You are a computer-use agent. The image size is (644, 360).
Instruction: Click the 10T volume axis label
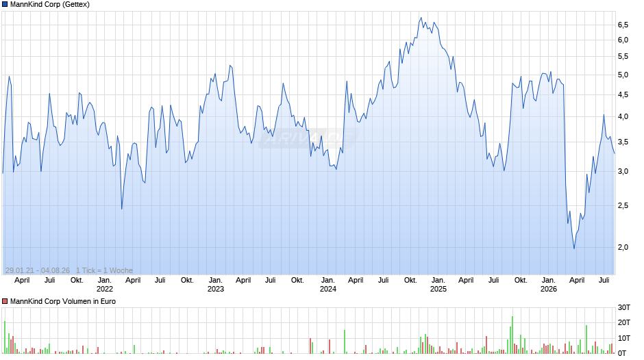pos(624,338)
